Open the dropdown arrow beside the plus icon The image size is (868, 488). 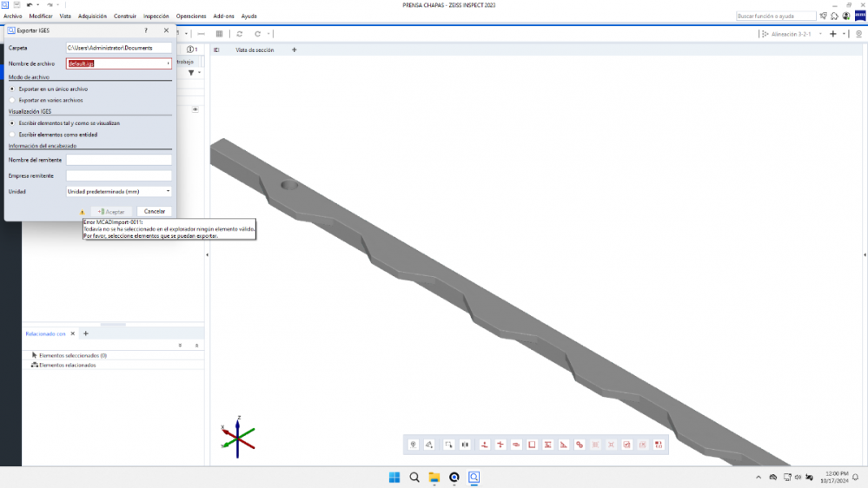pyautogui.click(x=845, y=34)
